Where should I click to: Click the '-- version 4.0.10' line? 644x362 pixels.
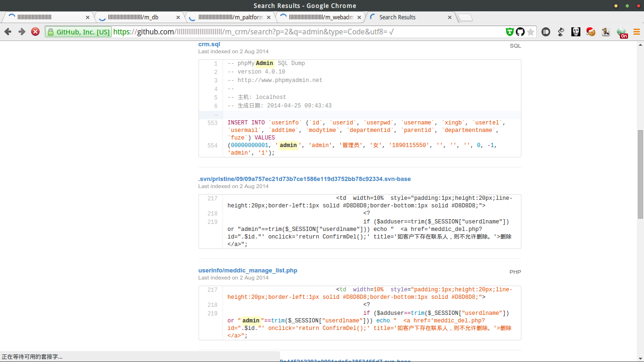pos(256,72)
